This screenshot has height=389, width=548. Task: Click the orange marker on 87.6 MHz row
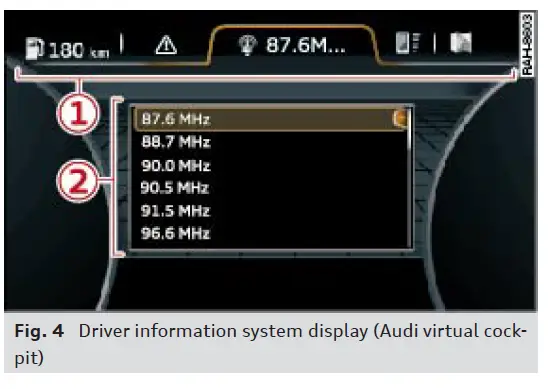tap(400, 119)
